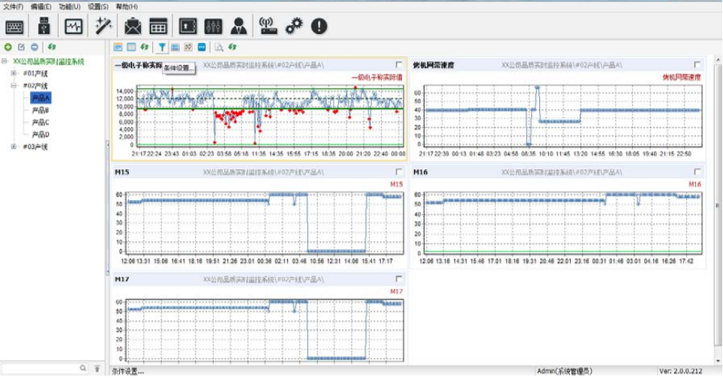This screenshot has width=723, height=378.
Task: Tick the checkbox on the M16 chart header
Action: (697, 172)
